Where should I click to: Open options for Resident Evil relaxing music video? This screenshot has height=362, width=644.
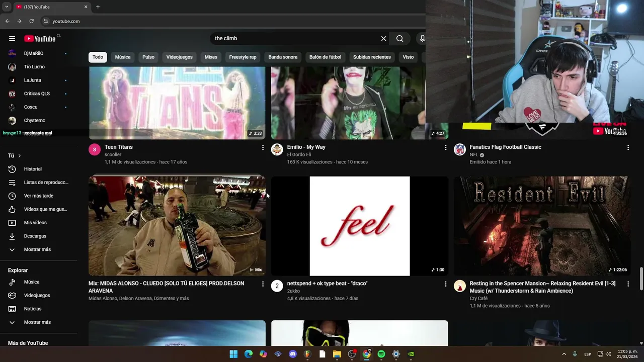628,284
